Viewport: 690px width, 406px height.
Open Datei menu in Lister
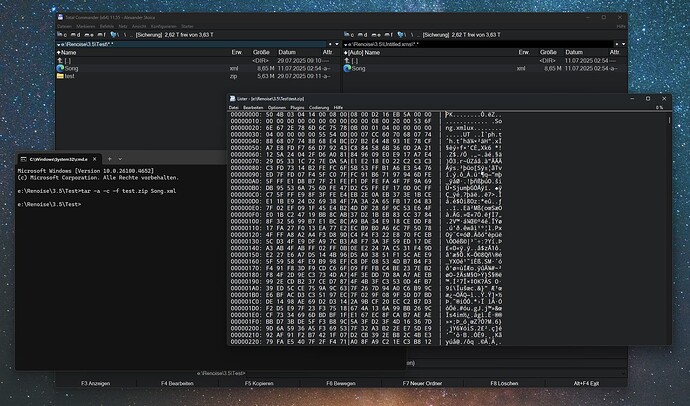[x=234, y=107]
